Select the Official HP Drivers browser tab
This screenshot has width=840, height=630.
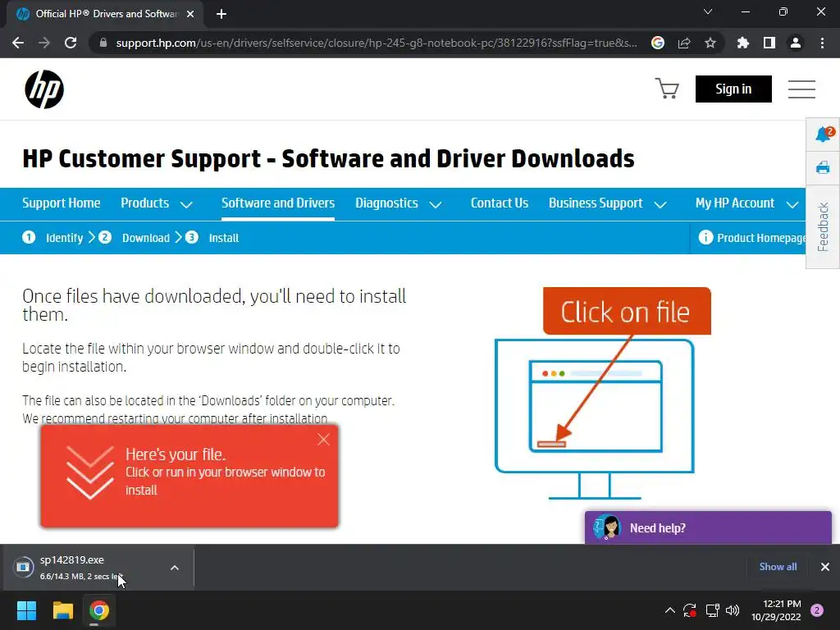click(x=105, y=14)
